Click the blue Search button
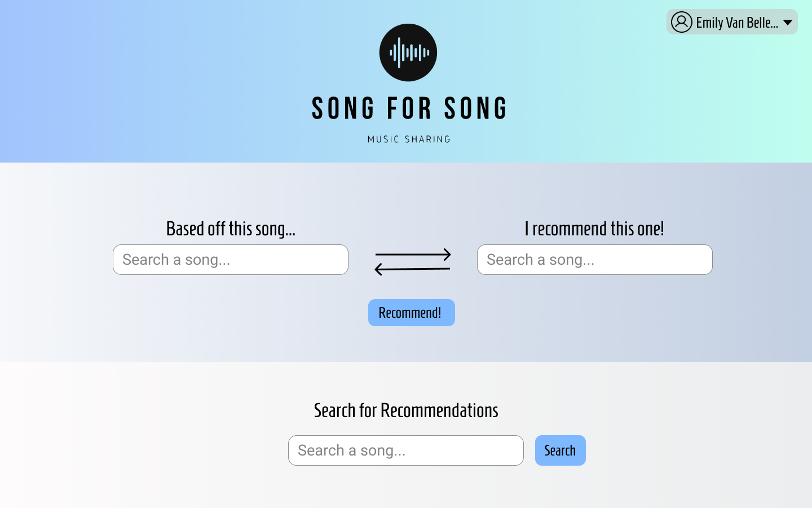 click(561, 450)
